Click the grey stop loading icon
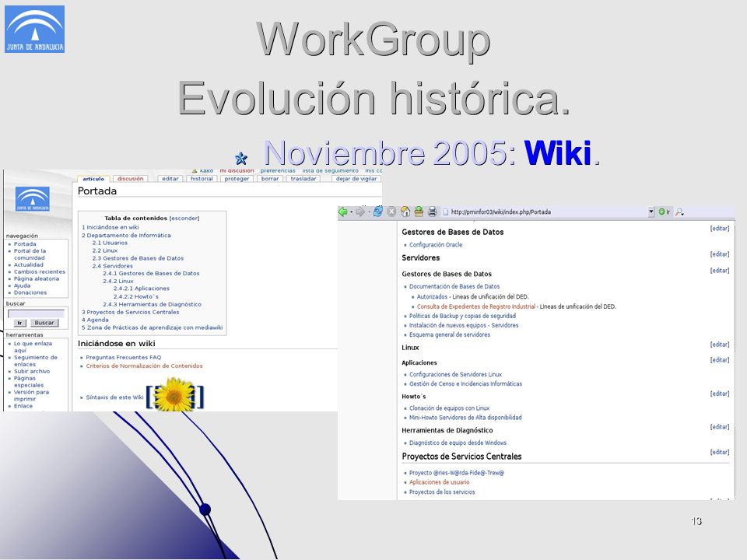The height and width of the screenshot is (560, 747). tap(391, 212)
